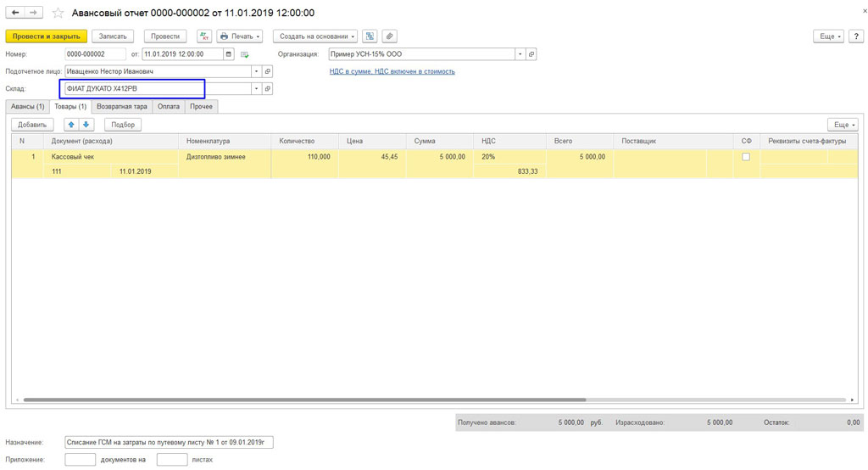868x470 pixels.
Task: Click the Назначение text field
Action: point(169,442)
